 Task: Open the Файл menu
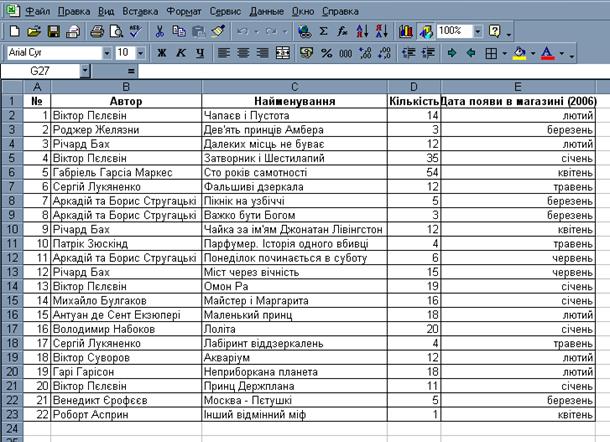click(38, 12)
